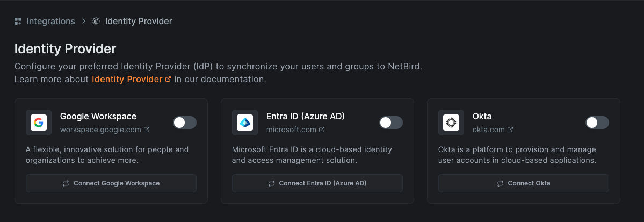The width and height of the screenshot is (644, 222).
Task: Click external link icon next to microsoft.com
Action: [x=322, y=130]
